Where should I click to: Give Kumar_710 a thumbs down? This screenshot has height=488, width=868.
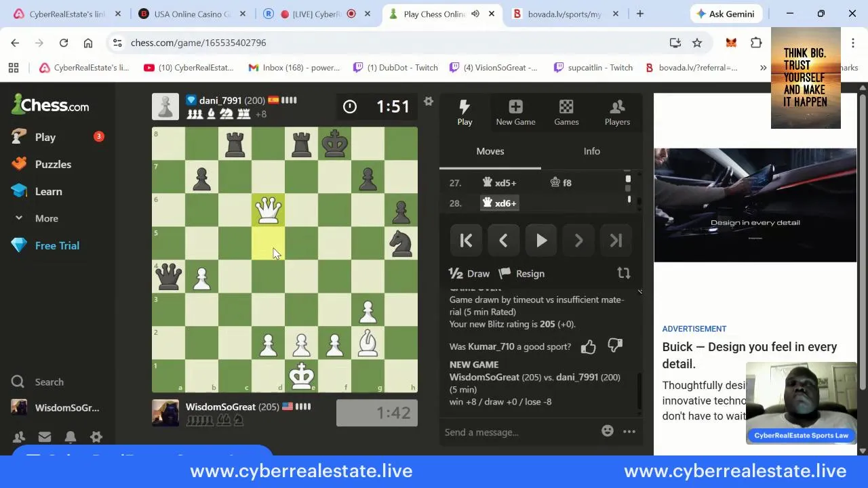point(615,346)
